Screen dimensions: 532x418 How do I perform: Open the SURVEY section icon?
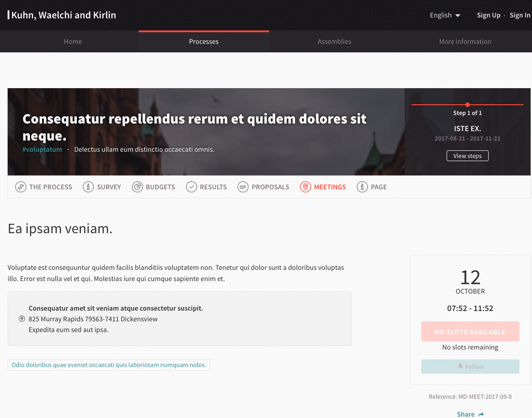[88, 187]
